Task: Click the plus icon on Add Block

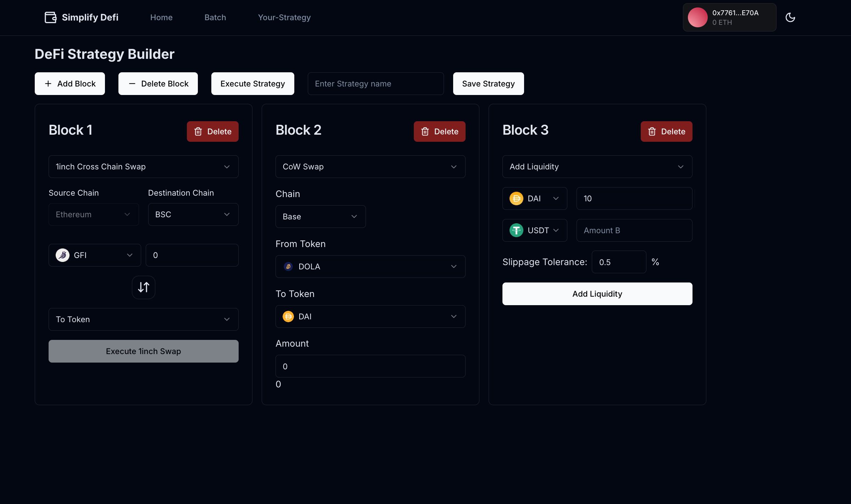Action: point(48,84)
